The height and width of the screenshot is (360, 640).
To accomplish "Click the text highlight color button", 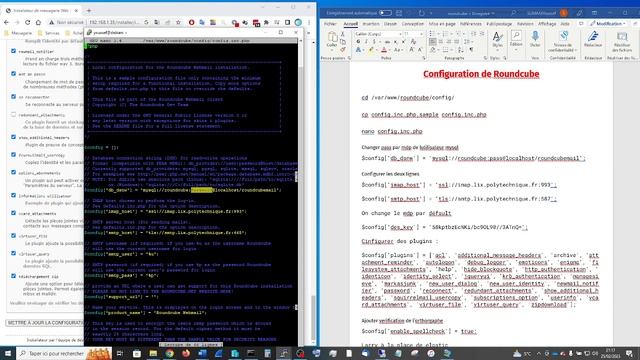I will [x=370, y=50].
